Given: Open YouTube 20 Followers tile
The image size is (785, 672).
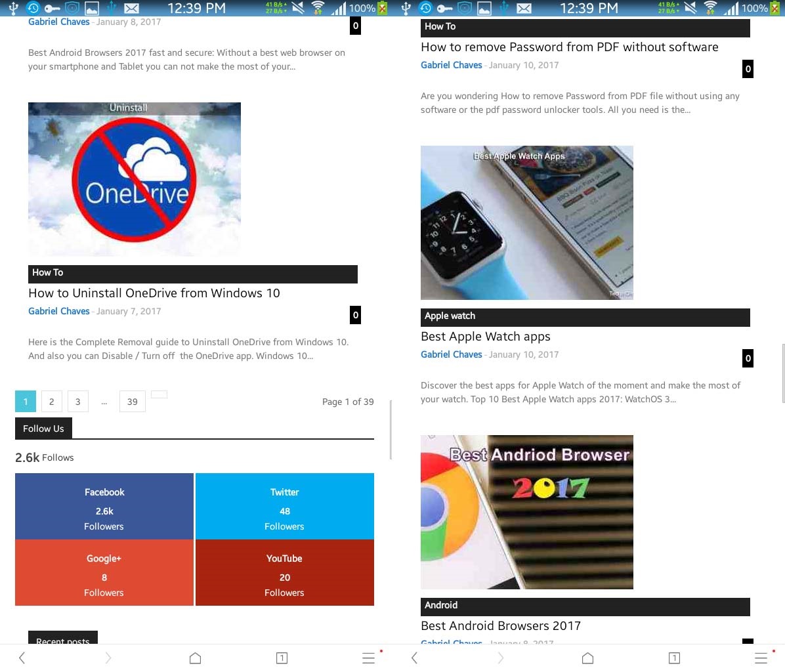Looking at the screenshot, I should pos(284,572).
